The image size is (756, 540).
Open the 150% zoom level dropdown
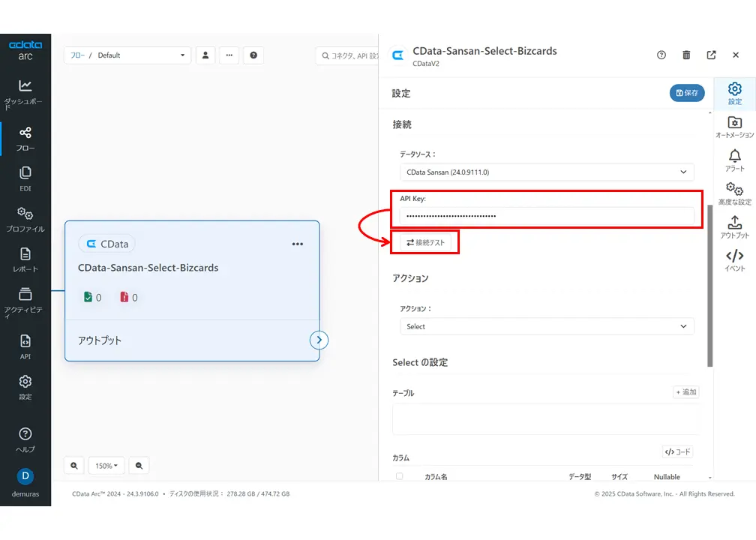coord(106,466)
